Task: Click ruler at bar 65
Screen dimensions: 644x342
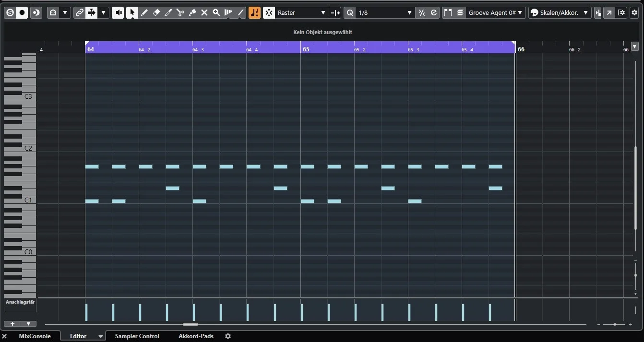Action: 306,49
